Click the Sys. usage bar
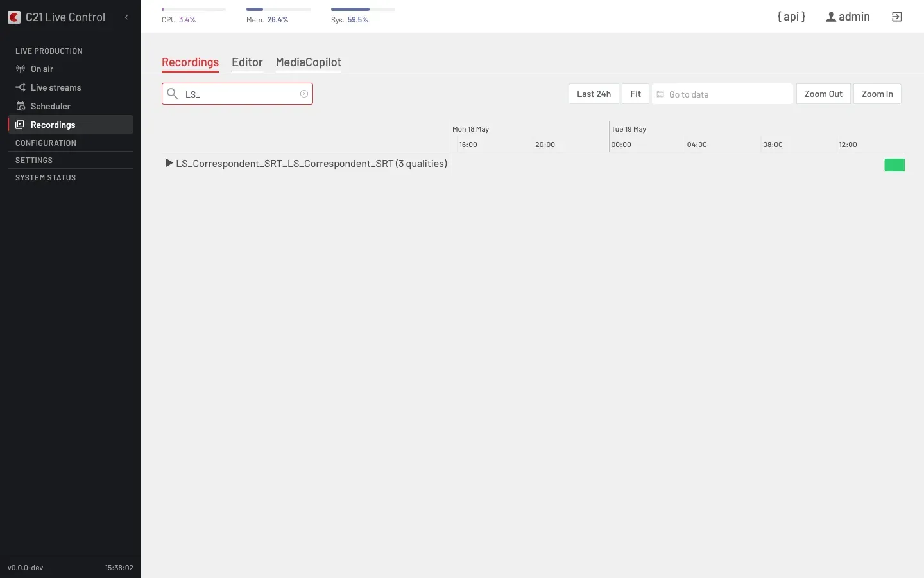Image resolution: width=924 pixels, height=578 pixels. (x=363, y=9)
